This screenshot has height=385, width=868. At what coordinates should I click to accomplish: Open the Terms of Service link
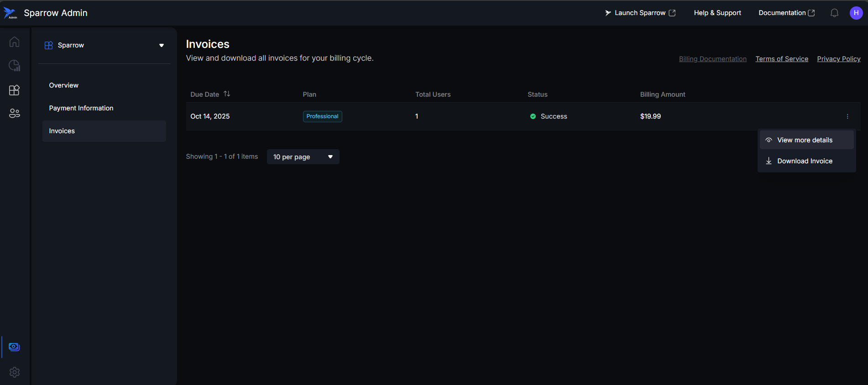pos(782,59)
